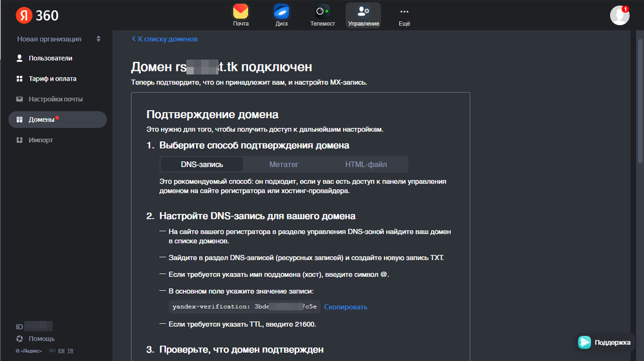Click the Импорт download icon
This screenshot has height=361, width=644.
[20, 140]
